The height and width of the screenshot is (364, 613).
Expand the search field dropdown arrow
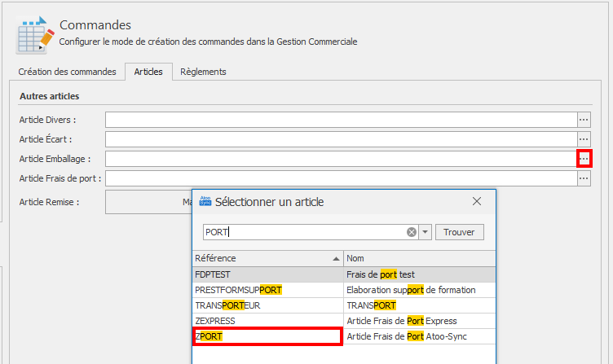(426, 232)
